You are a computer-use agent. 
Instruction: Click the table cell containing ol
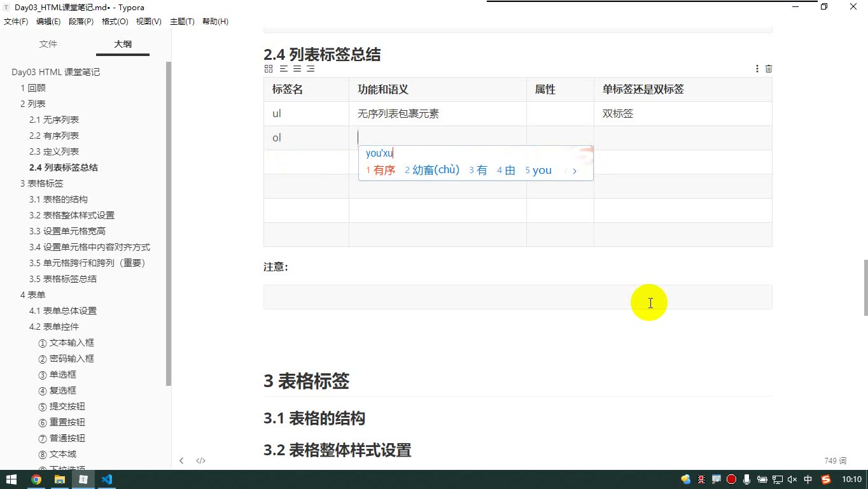click(x=306, y=138)
